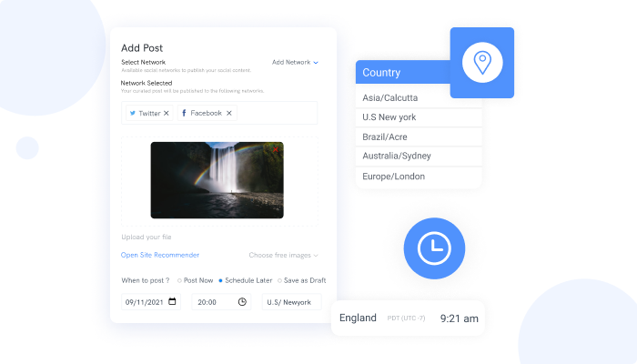This screenshot has width=637, height=364.
Task: Choose U.S New york from the country list
Action: 419,117
